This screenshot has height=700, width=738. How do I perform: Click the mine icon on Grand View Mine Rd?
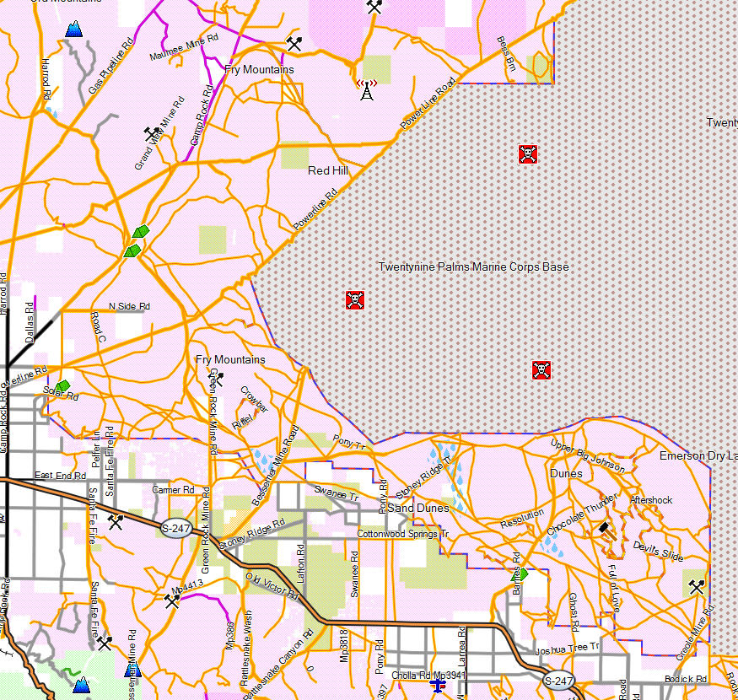point(152,134)
